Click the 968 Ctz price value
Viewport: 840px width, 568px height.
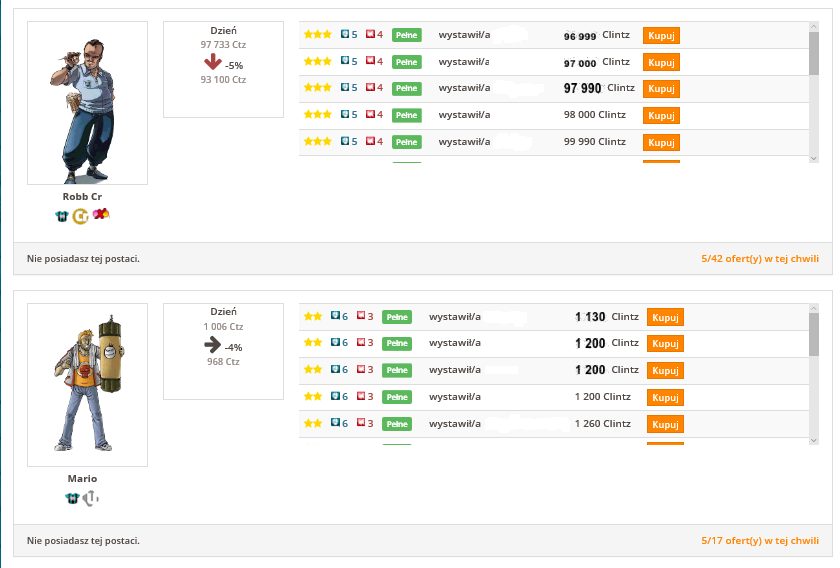[x=223, y=362]
